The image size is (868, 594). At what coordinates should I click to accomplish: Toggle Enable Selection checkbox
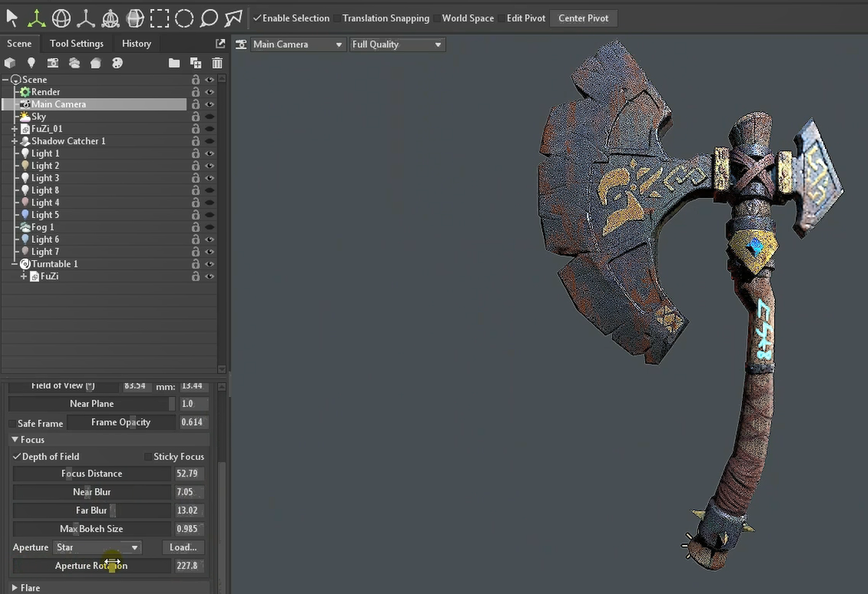257,18
